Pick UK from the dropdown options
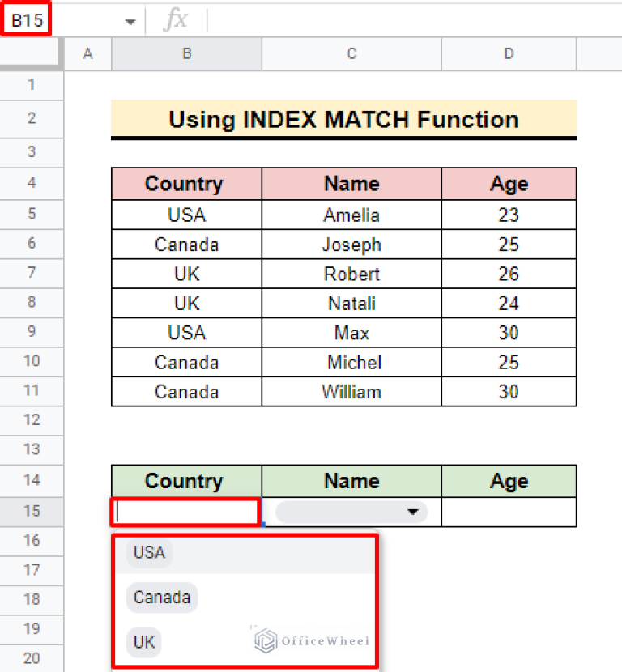The width and height of the screenshot is (622, 672). click(144, 643)
